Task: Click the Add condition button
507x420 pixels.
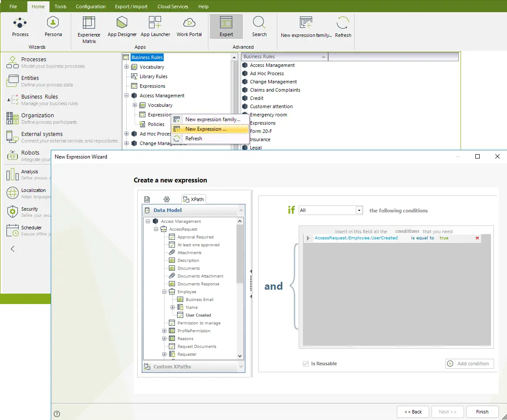Action: [469, 364]
